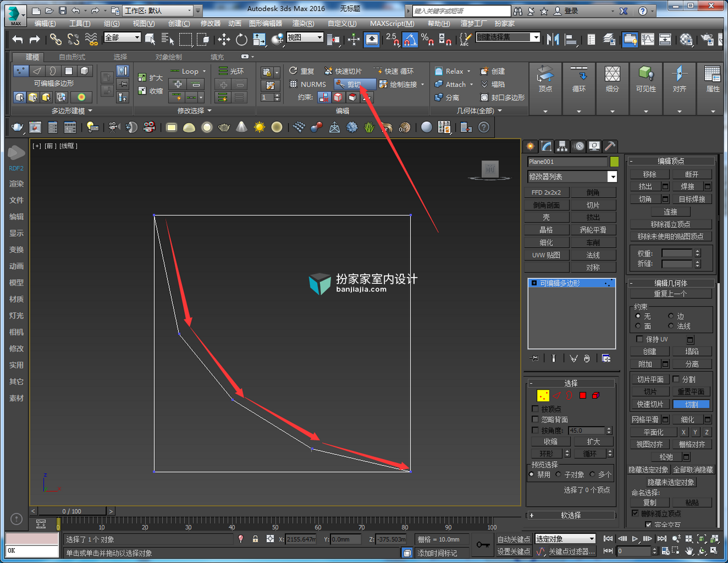Open the 渲染(R) menu
Screen dimensions: 728x563
[x=303, y=23]
